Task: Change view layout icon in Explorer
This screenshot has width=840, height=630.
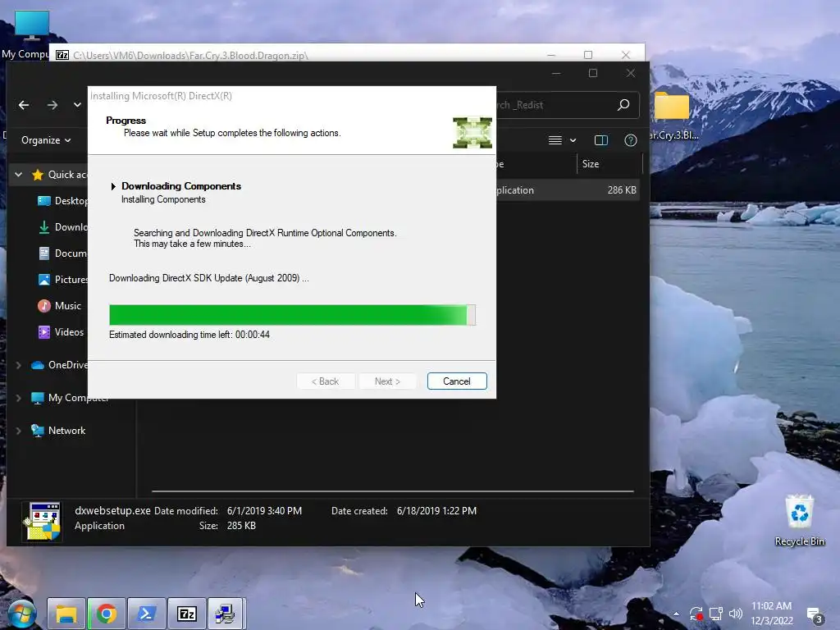Action: click(x=555, y=140)
